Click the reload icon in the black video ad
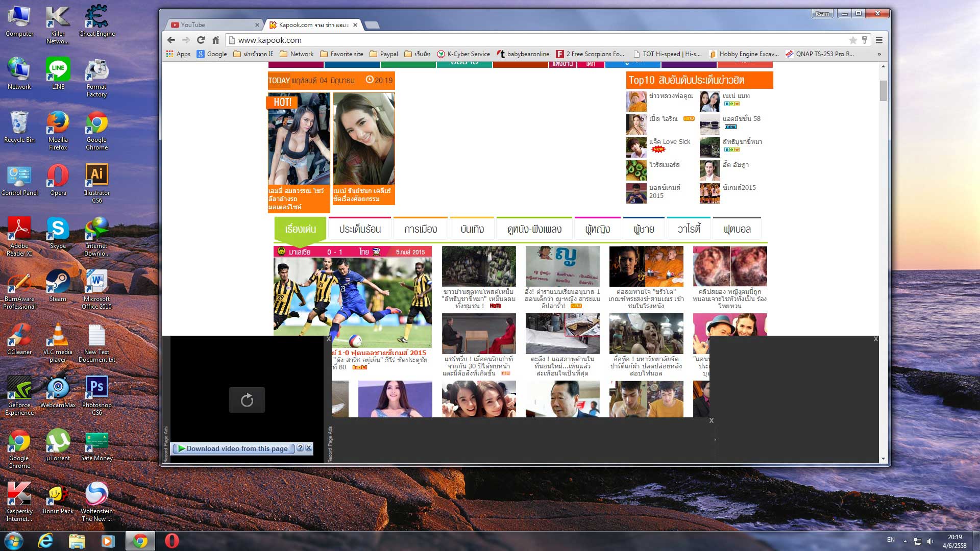The height and width of the screenshot is (551, 980). [247, 400]
